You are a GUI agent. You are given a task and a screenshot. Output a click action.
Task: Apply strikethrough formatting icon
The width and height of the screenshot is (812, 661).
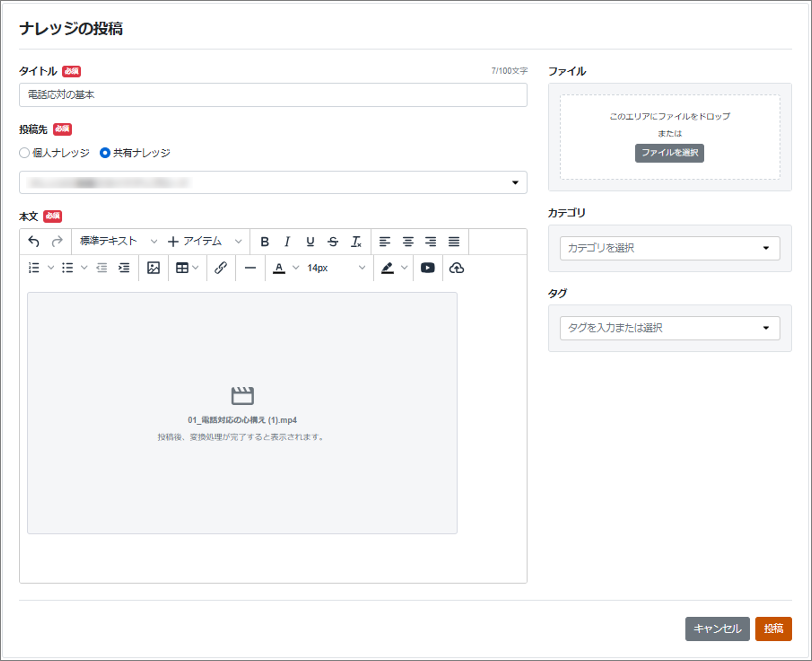(x=333, y=241)
